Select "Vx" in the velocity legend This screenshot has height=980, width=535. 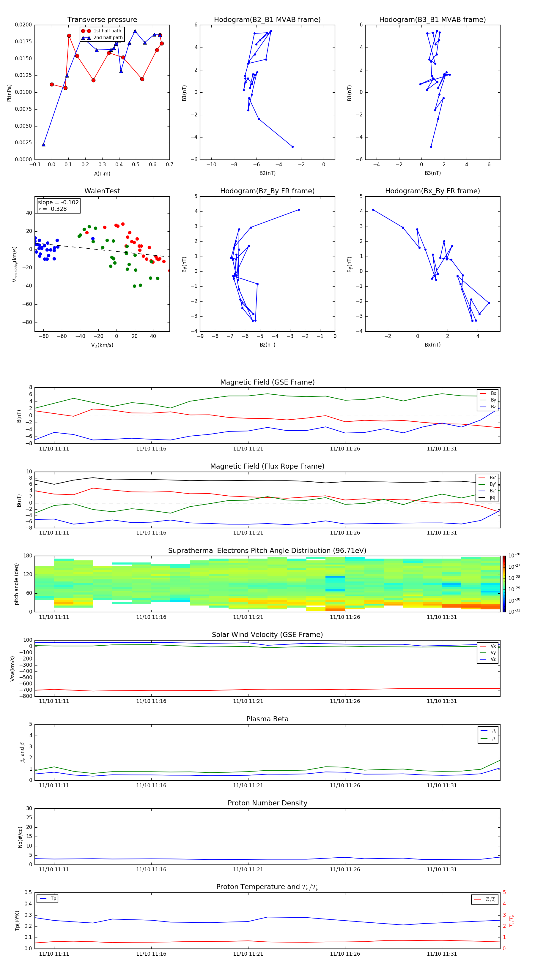(x=488, y=646)
